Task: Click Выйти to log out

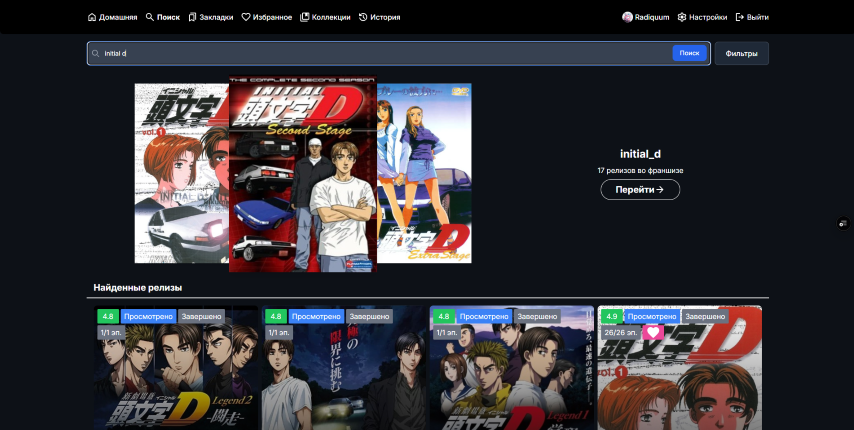Action: point(752,17)
